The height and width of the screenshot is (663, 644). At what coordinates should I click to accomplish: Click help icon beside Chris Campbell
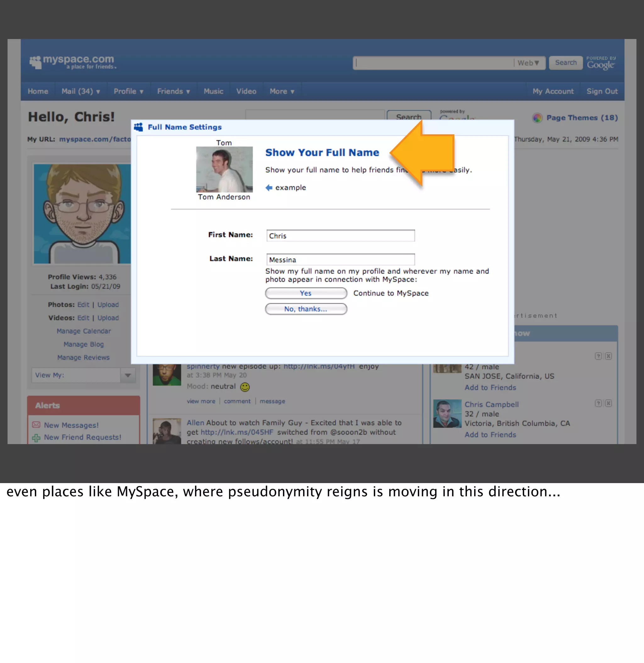click(598, 403)
